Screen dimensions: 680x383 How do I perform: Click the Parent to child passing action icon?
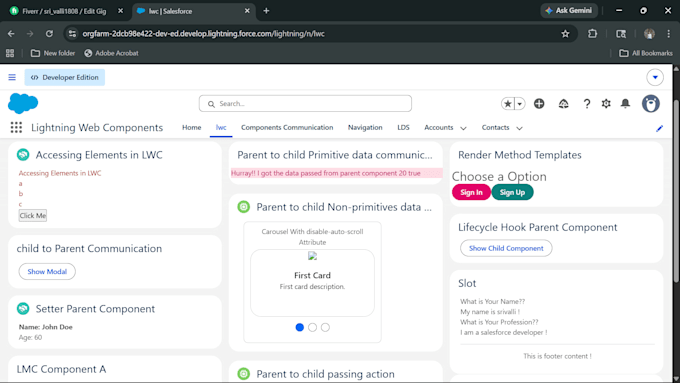(x=244, y=373)
